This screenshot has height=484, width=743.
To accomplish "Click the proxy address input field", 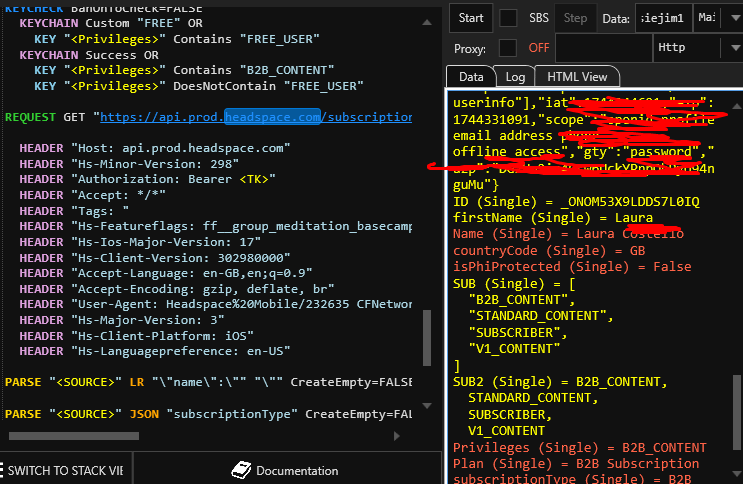I will pos(604,48).
